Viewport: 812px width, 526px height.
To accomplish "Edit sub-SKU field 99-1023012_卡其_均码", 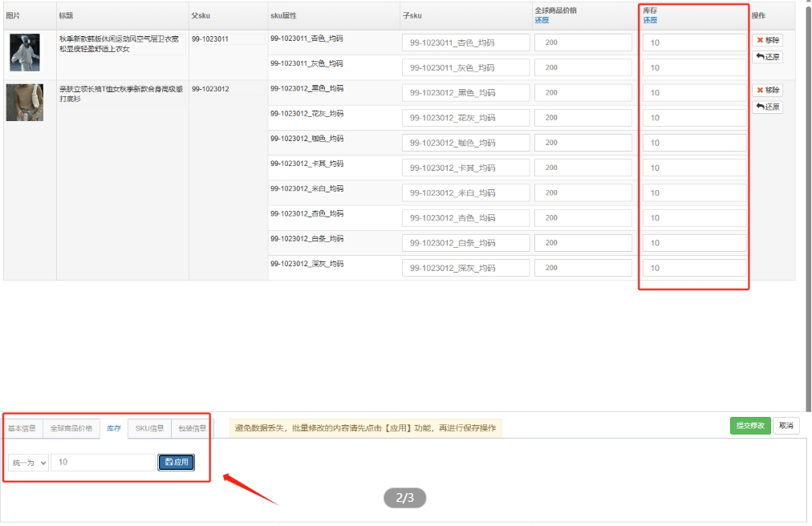I will (465, 168).
